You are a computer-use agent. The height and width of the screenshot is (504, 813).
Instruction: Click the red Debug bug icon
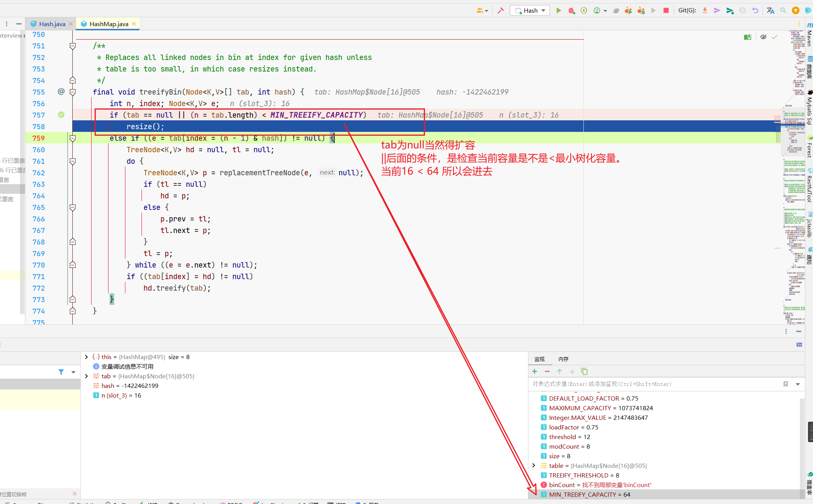point(571,10)
